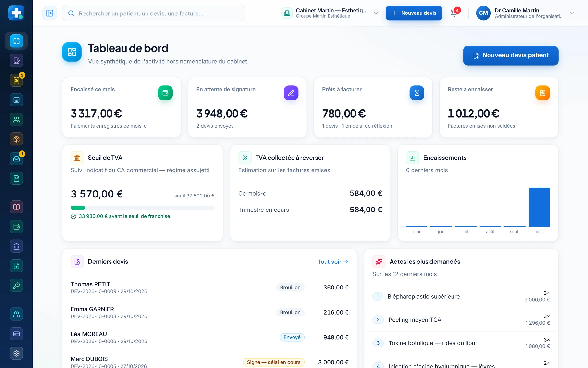Expand the Dr Camille Martin user menu
The image size is (588, 368).
[x=525, y=13]
